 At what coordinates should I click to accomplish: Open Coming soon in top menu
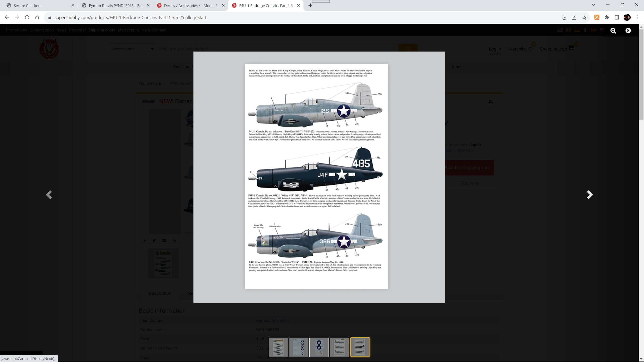click(42, 30)
